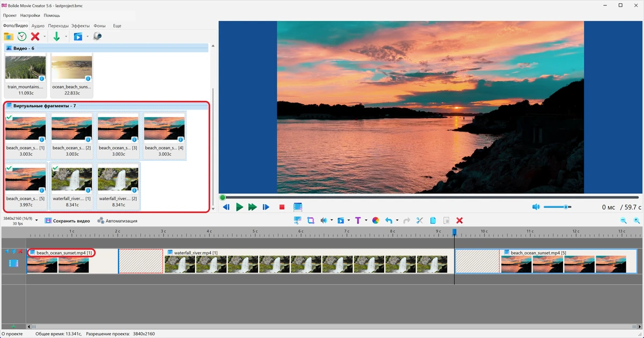Open the color correction wheel tool
The height and width of the screenshot is (338, 644).
[376, 221]
